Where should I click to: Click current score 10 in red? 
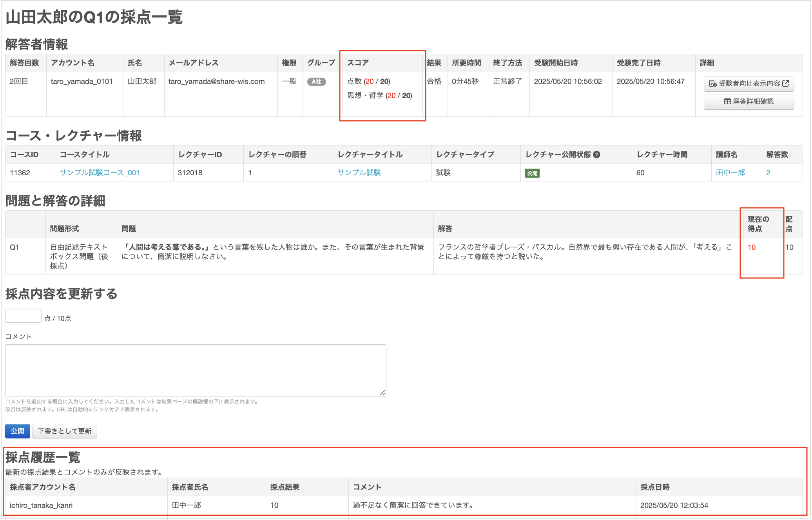pos(752,247)
